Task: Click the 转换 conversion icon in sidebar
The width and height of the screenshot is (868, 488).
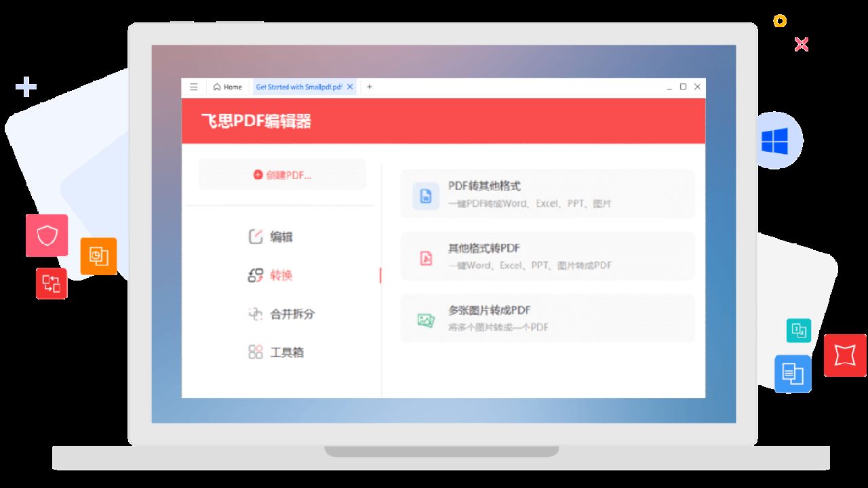Action: (256, 275)
